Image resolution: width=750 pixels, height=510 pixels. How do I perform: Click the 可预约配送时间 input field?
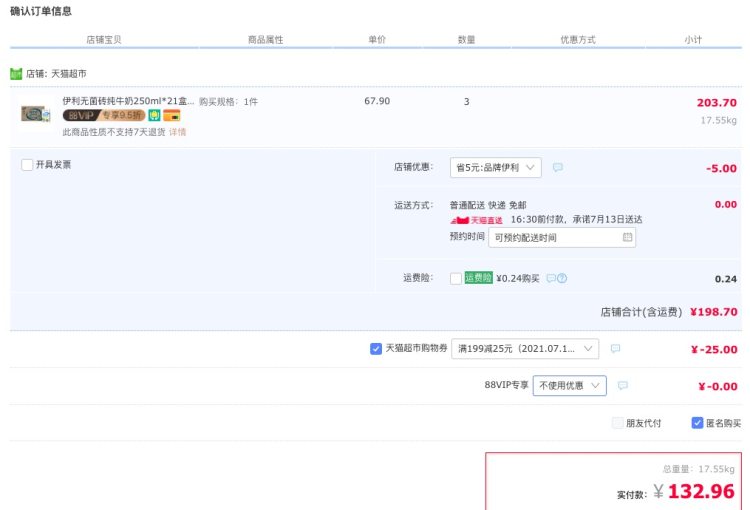(x=562, y=238)
